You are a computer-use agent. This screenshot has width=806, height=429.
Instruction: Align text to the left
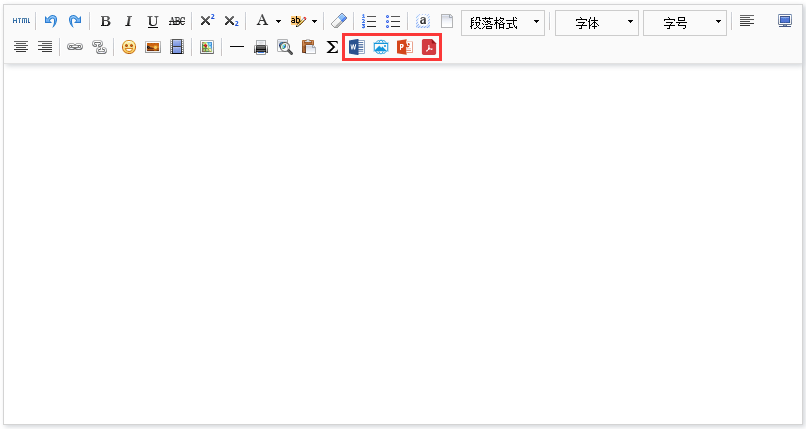747,21
